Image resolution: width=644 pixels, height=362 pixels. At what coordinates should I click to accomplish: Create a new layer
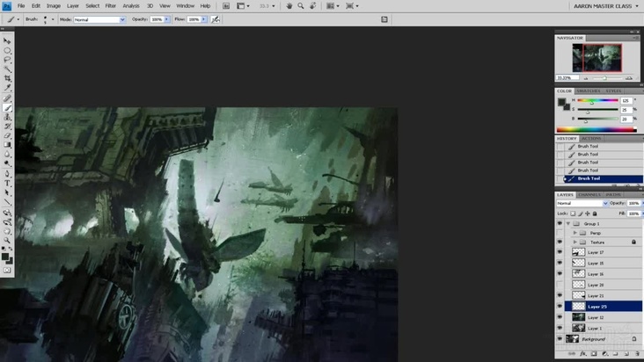coord(626,353)
